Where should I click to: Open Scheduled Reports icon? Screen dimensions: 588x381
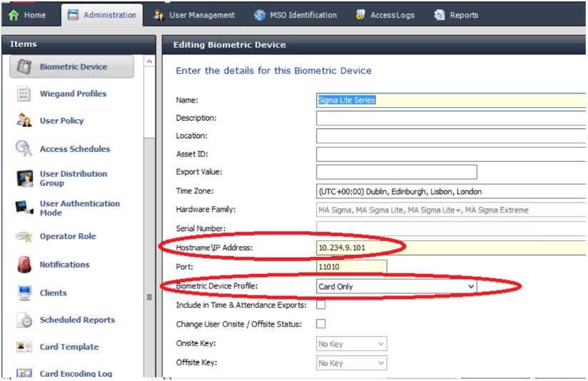pos(24,320)
